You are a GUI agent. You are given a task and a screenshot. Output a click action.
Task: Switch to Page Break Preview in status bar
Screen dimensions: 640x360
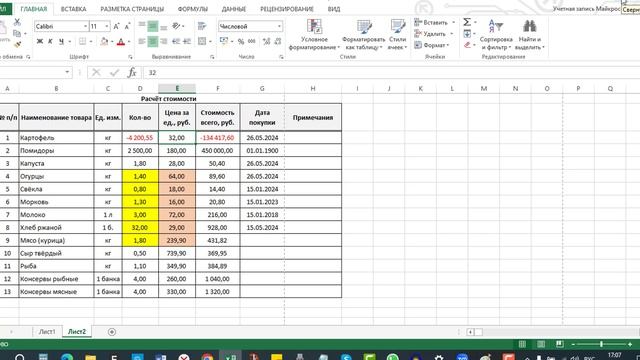point(560,344)
